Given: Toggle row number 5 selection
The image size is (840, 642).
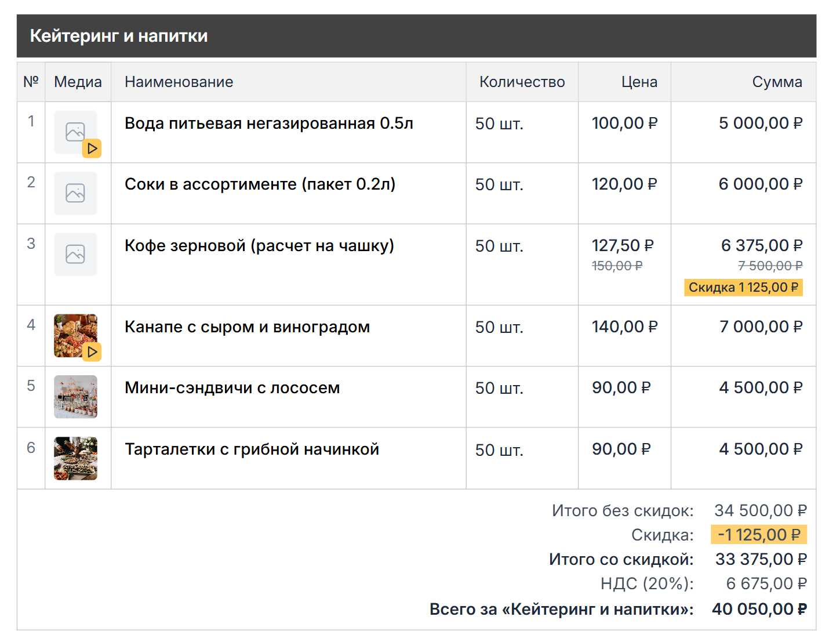Looking at the screenshot, I should coord(31,387).
